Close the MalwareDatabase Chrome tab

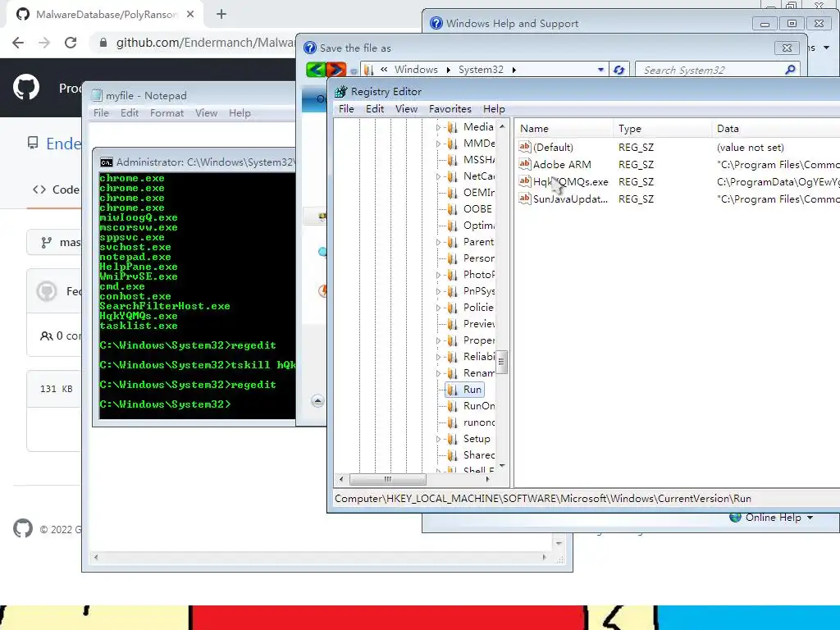click(x=190, y=15)
